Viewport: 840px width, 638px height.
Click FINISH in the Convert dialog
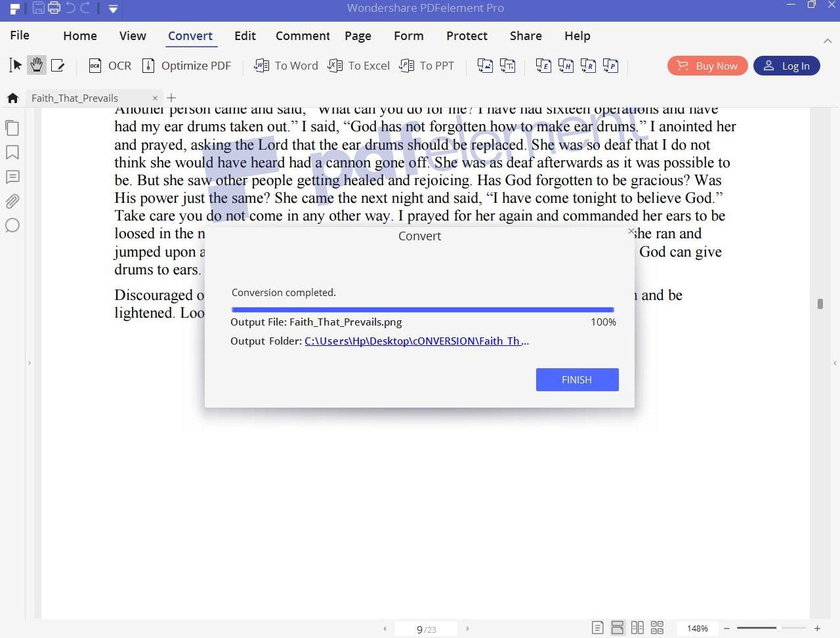(x=577, y=379)
